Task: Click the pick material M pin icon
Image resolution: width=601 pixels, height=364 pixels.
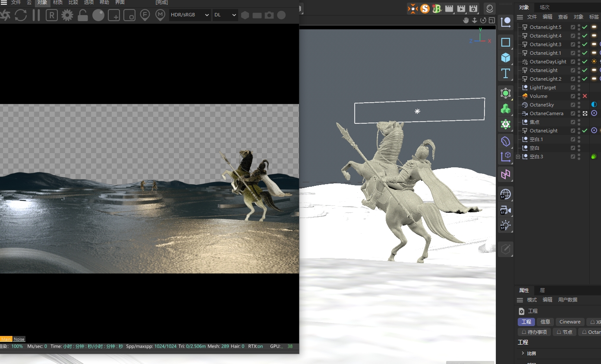Action: tap(160, 15)
